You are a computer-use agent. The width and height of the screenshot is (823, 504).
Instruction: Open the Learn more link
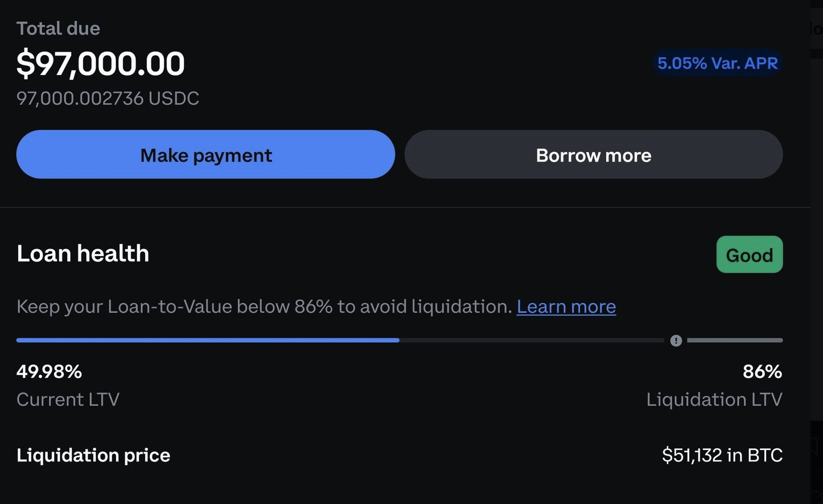(x=566, y=307)
